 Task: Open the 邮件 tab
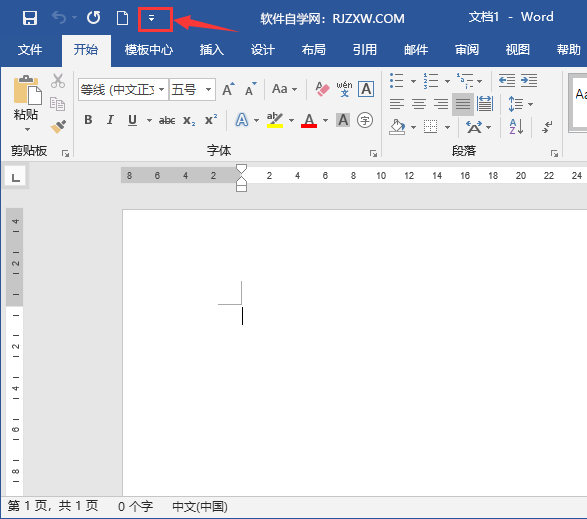pyautogui.click(x=416, y=49)
